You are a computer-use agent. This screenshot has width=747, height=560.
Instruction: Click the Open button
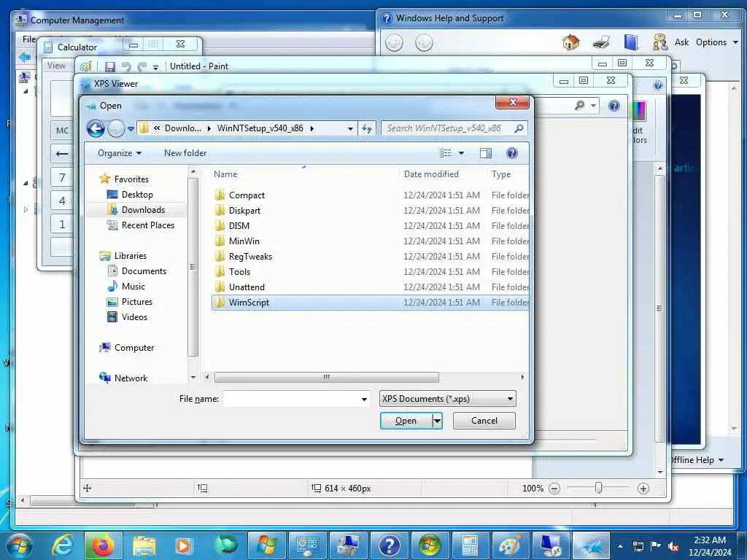pyautogui.click(x=406, y=421)
